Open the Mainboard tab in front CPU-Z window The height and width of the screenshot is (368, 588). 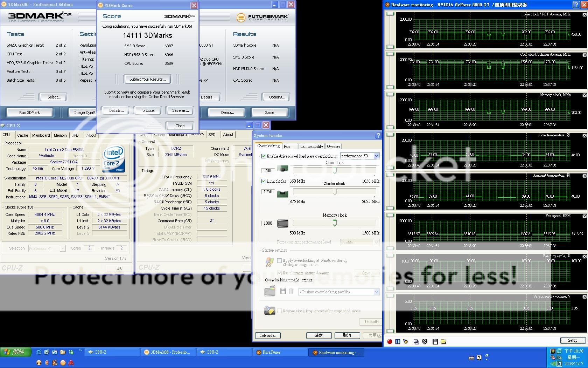click(41, 135)
